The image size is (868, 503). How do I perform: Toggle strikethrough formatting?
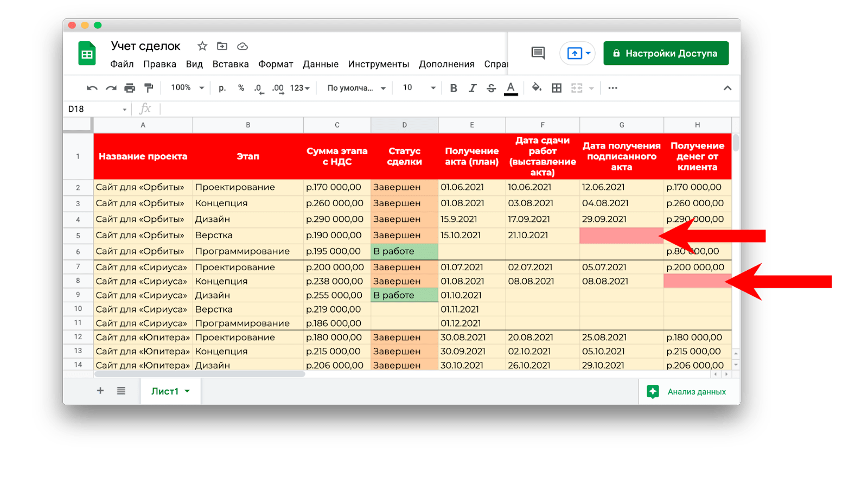tap(492, 88)
